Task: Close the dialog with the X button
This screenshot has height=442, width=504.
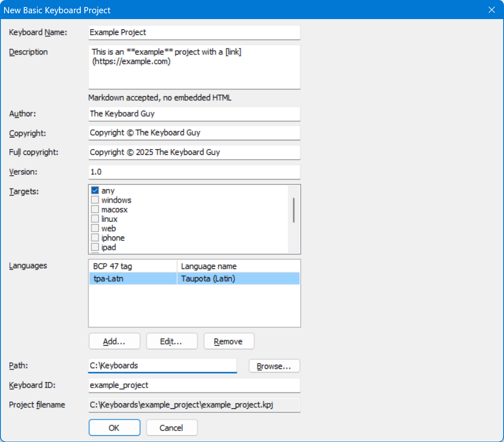Action: click(492, 10)
